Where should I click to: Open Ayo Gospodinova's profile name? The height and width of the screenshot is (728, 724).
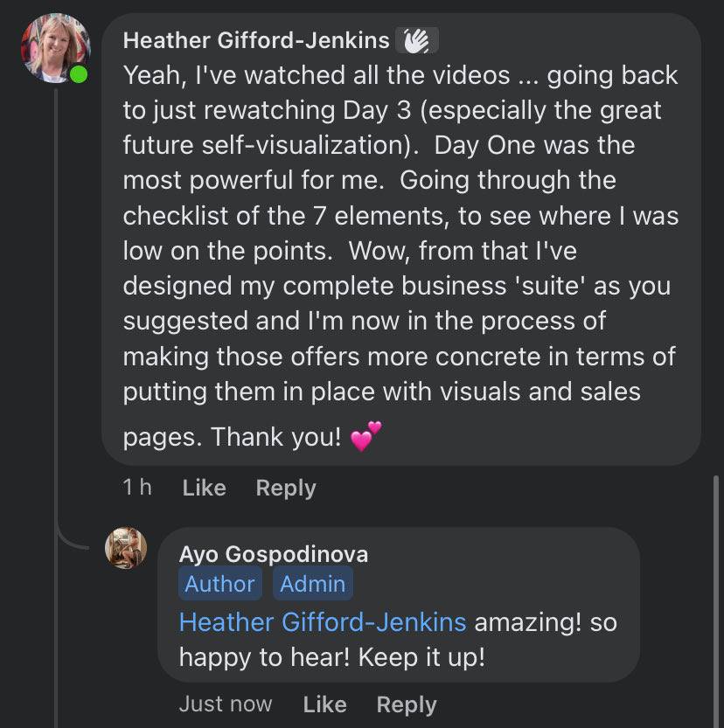click(274, 554)
